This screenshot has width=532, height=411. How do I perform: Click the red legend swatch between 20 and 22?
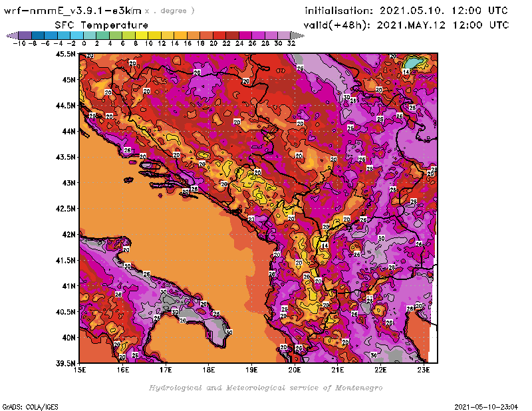point(219,35)
